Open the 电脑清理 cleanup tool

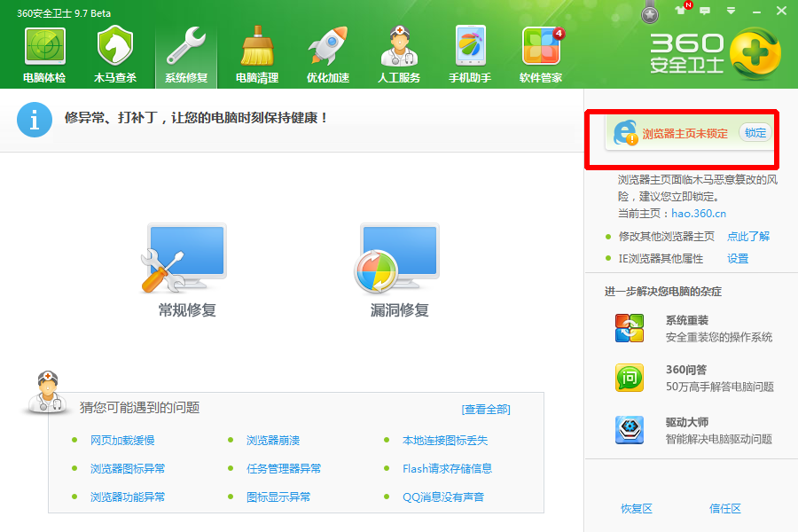click(x=255, y=53)
